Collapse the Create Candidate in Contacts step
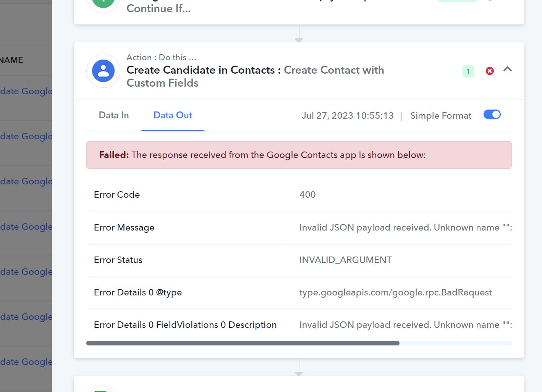 tap(507, 69)
